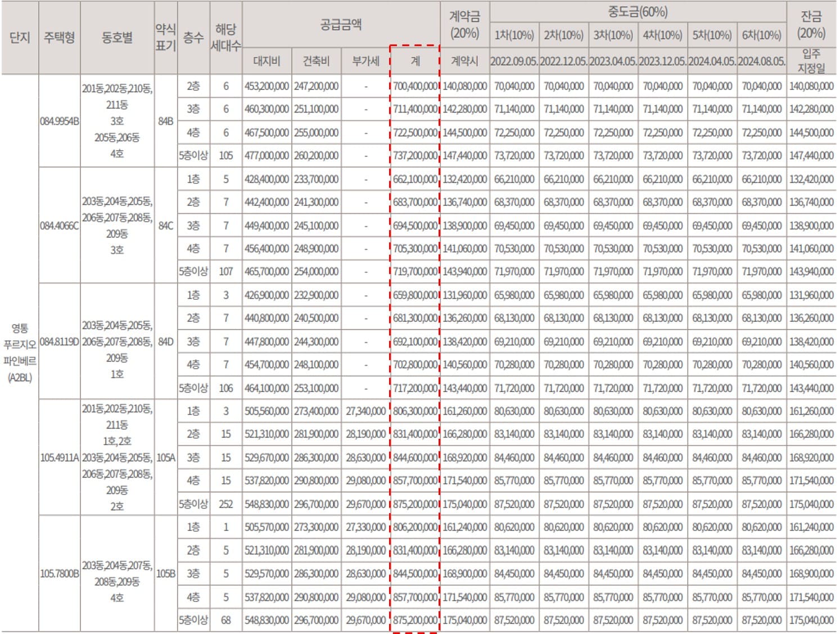
Task: Select total price '737,200,000'
Action: [415, 156]
